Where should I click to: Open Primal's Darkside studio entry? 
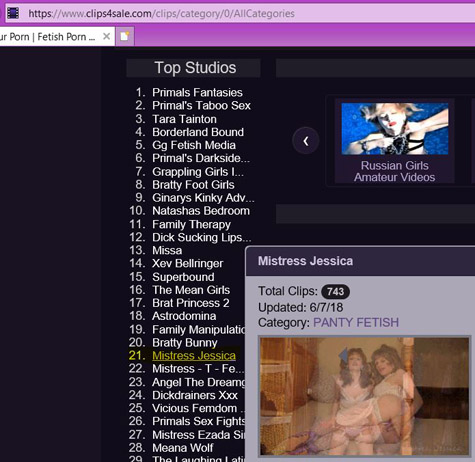pyautogui.click(x=201, y=158)
